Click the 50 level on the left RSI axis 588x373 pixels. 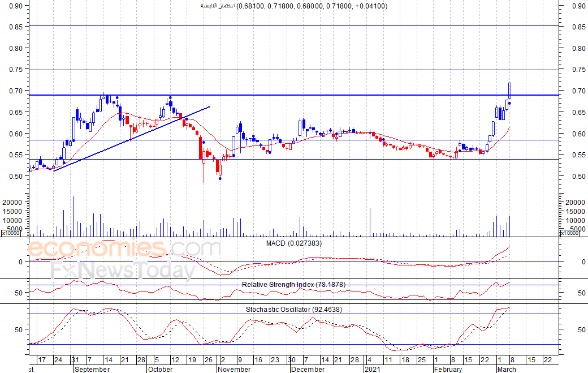19,293
